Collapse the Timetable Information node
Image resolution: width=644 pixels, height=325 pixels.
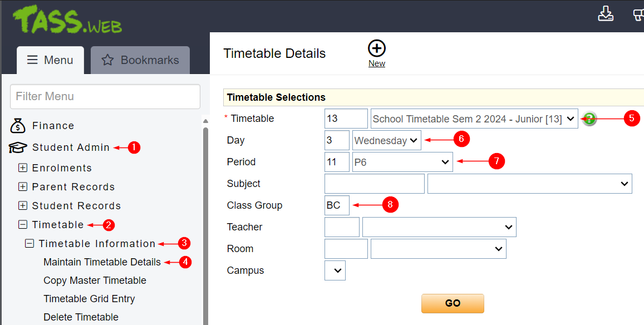(x=30, y=244)
